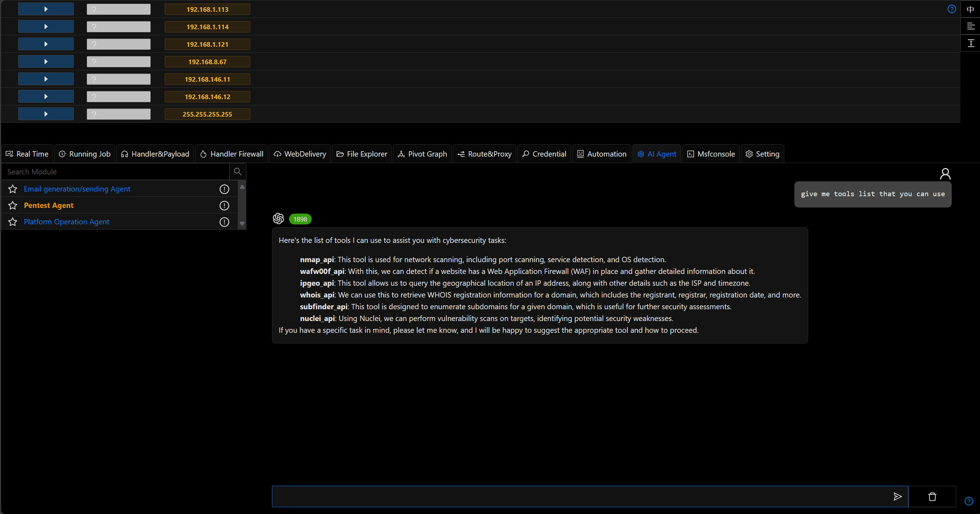980x514 pixels.
Task: Clear chat history with trash icon
Action: [932, 497]
